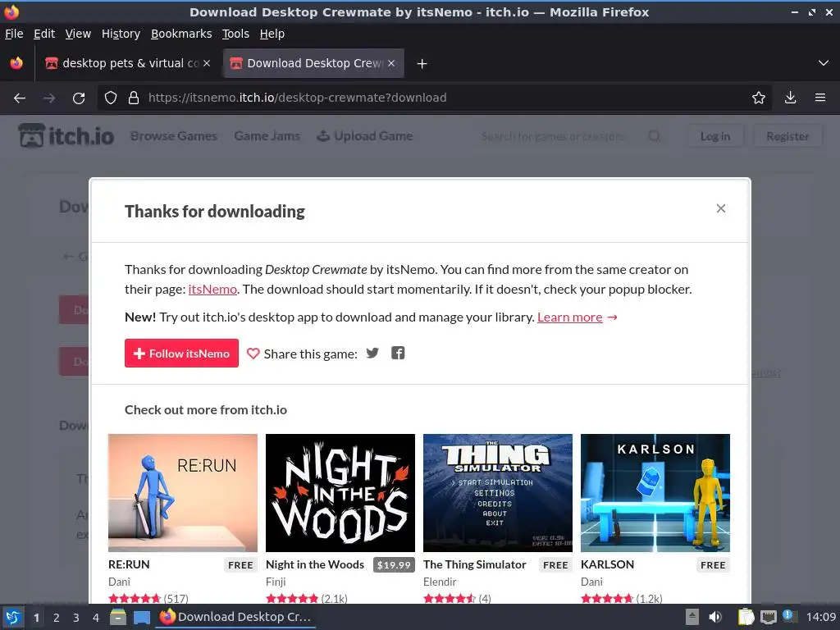Click The Thing Simulator title
The width and height of the screenshot is (840, 630).
click(475, 564)
